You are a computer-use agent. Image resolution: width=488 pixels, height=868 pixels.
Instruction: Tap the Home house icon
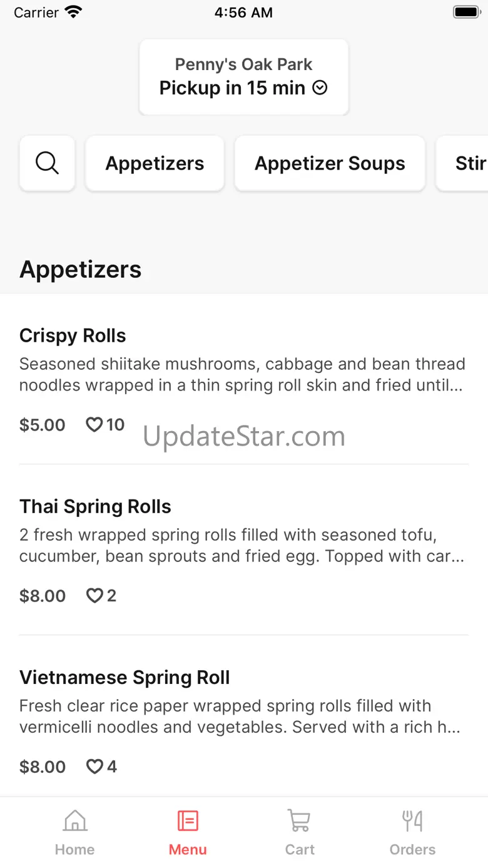point(75,820)
